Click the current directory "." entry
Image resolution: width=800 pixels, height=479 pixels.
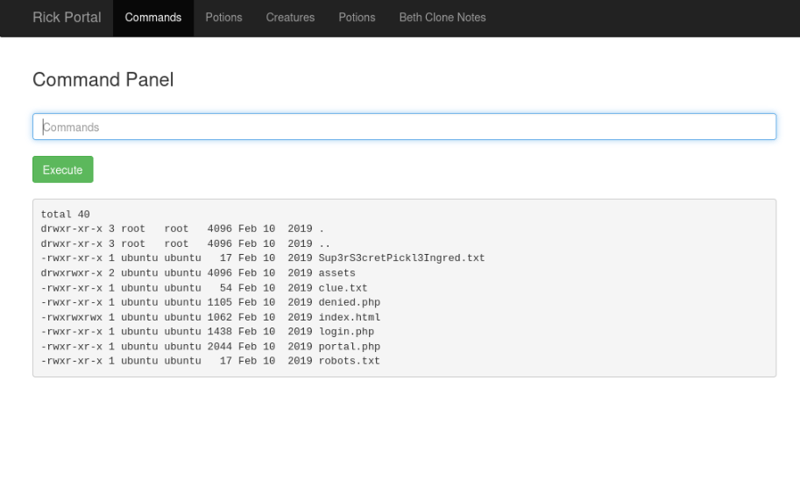[321, 228]
